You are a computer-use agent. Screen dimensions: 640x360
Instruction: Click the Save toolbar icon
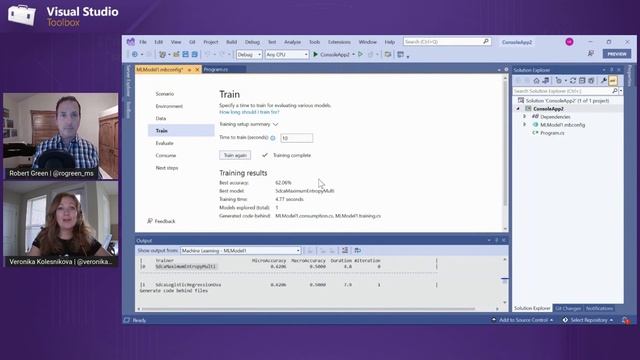pos(185,54)
